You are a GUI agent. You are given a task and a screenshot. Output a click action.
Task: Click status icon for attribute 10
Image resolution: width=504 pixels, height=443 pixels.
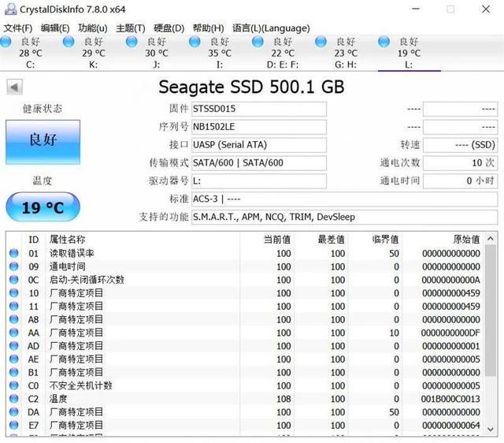[14, 292]
